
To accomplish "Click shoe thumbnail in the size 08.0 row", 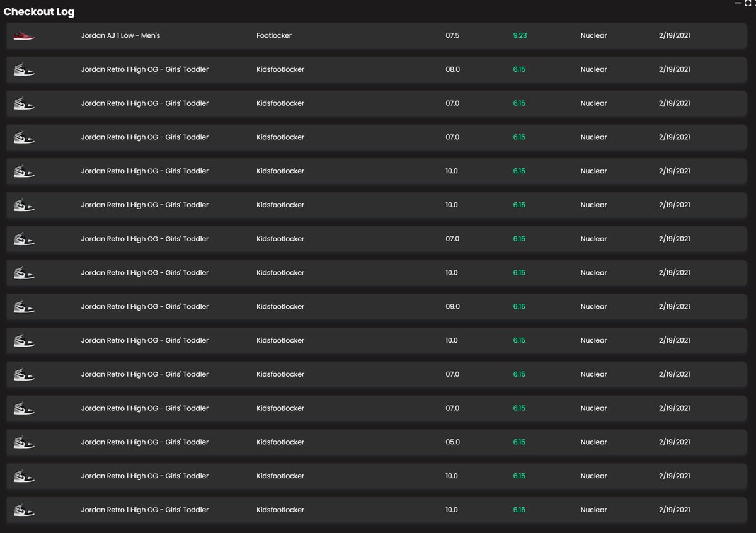I will (x=24, y=69).
